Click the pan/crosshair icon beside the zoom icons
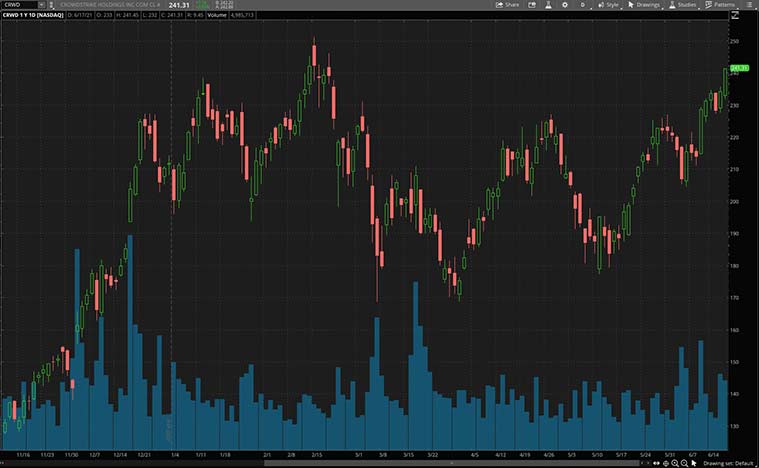The width and height of the screenshot is (759, 468). point(666,464)
